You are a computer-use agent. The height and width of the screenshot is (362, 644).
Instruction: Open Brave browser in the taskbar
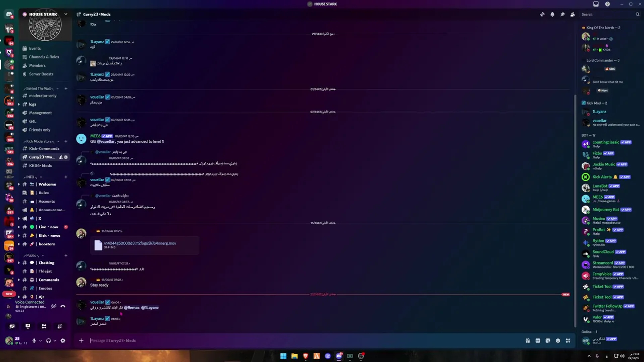tap(305, 356)
